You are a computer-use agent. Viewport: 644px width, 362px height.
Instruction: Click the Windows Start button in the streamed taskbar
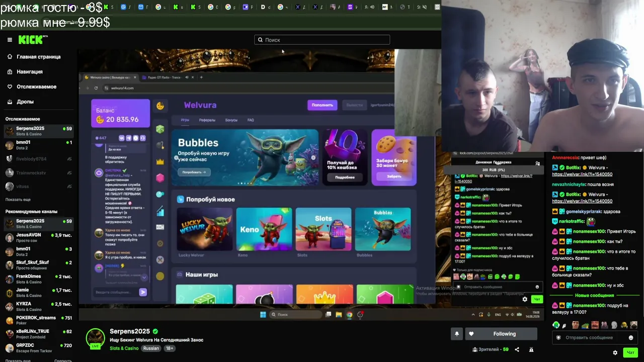(x=263, y=315)
